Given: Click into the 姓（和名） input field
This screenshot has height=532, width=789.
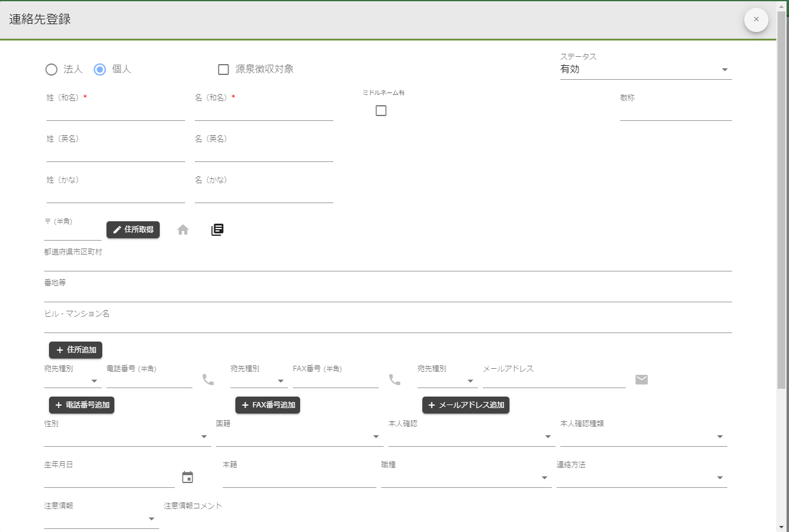Looking at the screenshot, I should tap(116, 112).
